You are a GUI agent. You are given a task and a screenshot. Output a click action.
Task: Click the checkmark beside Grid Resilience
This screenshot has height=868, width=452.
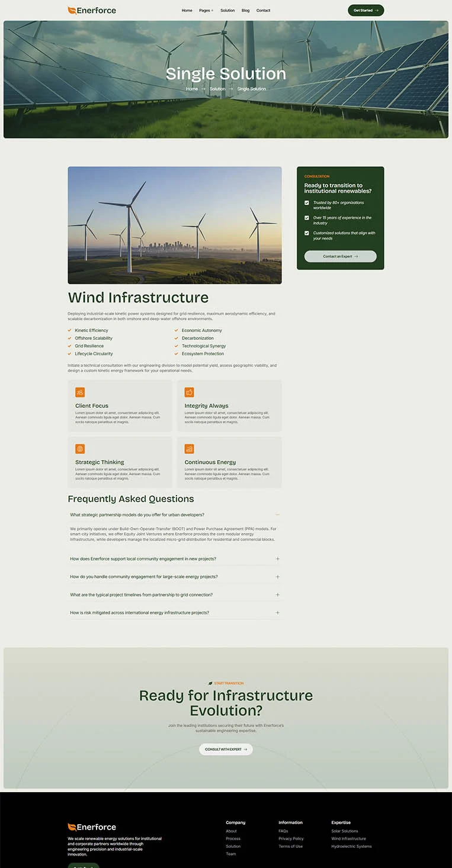pyautogui.click(x=70, y=346)
